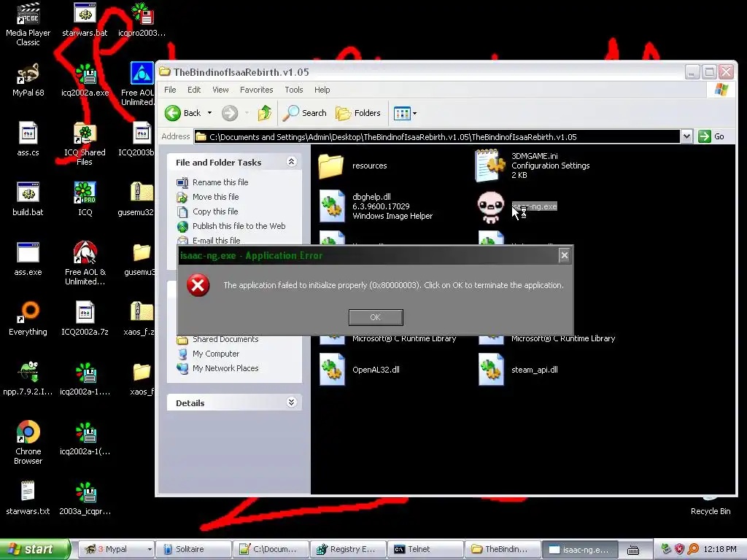Click OK in the Application Error dialog

[x=376, y=317]
